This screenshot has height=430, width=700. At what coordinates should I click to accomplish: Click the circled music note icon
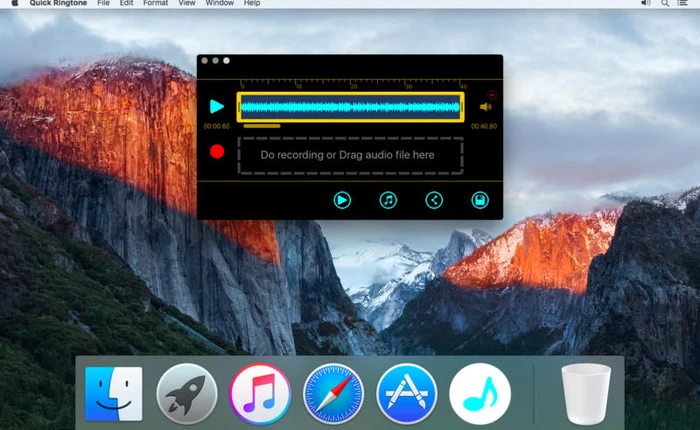(388, 200)
